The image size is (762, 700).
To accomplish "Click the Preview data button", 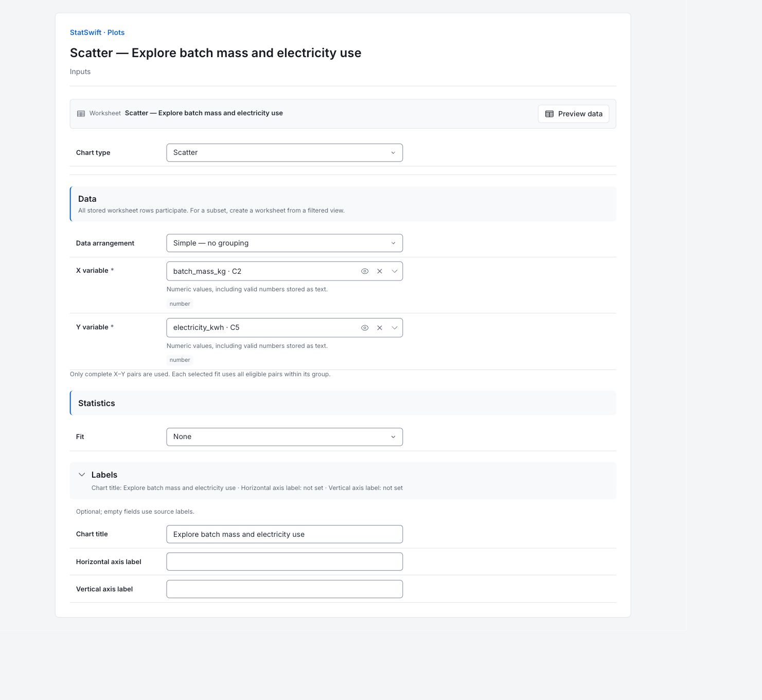I will 574,114.
